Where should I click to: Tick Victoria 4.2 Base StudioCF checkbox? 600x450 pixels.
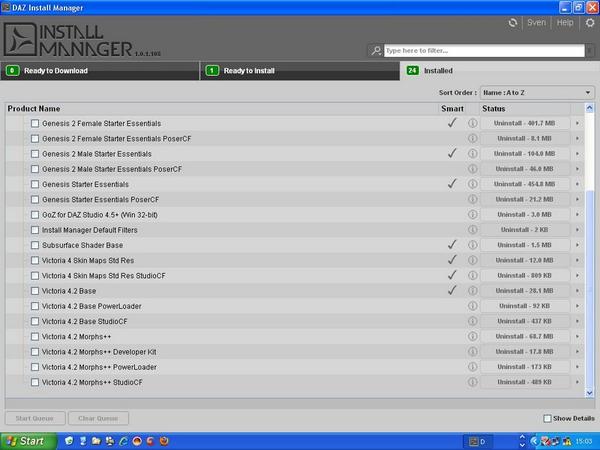point(35,321)
